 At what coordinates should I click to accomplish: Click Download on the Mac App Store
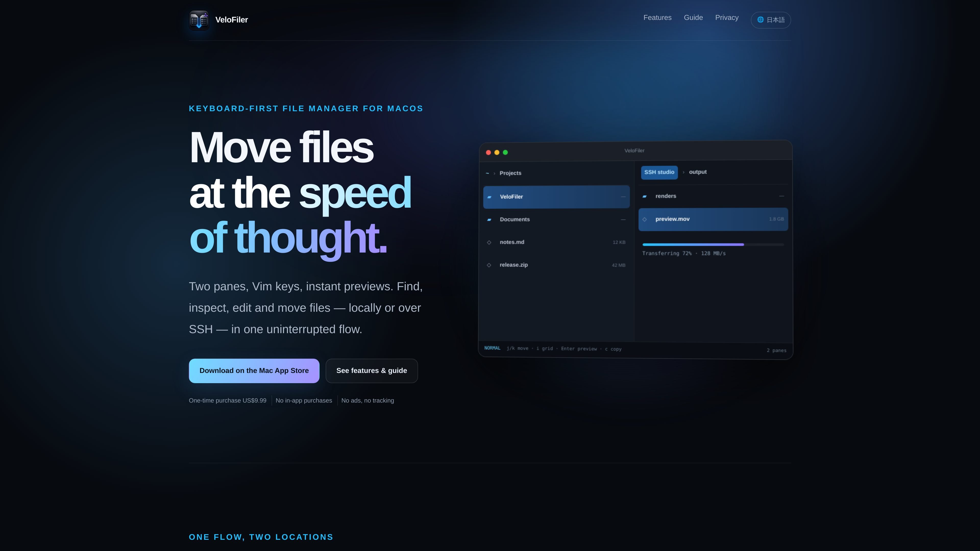[x=254, y=371]
